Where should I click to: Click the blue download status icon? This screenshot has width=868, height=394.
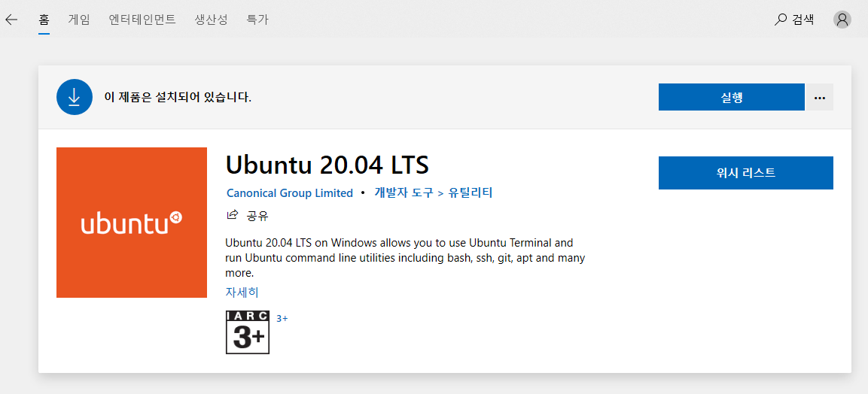[75, 97]
